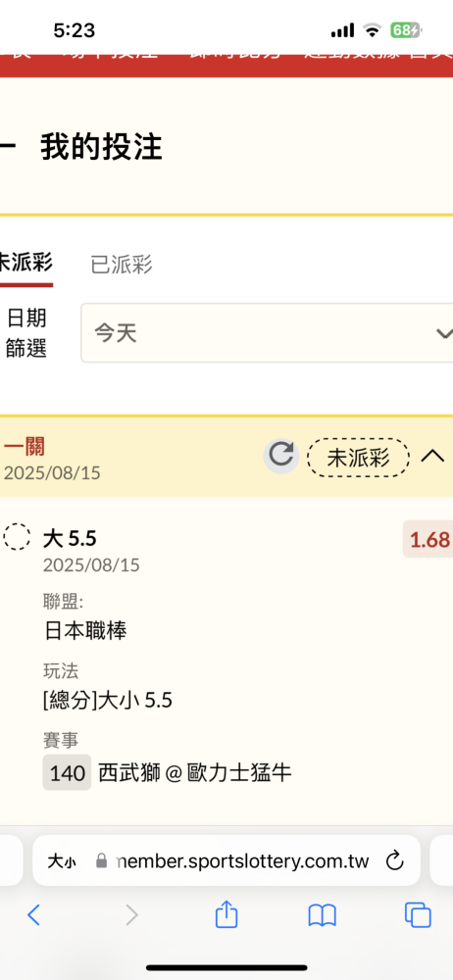Image resolution: width=453 pixels, height=980 pixels.
Task: Collapse the 一關 bet details
Action: pyautogui.click(x=432, y=457)
